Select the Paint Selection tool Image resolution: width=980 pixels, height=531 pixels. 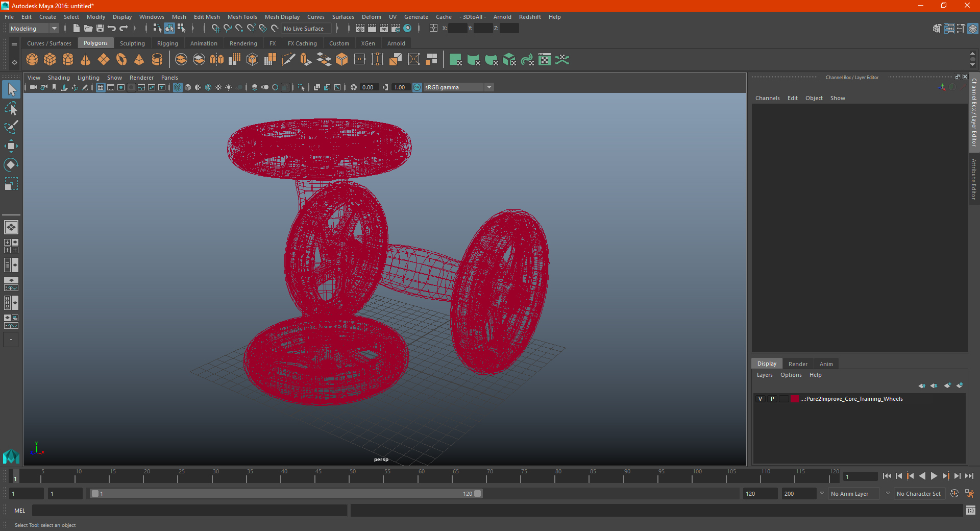[11, 127]
